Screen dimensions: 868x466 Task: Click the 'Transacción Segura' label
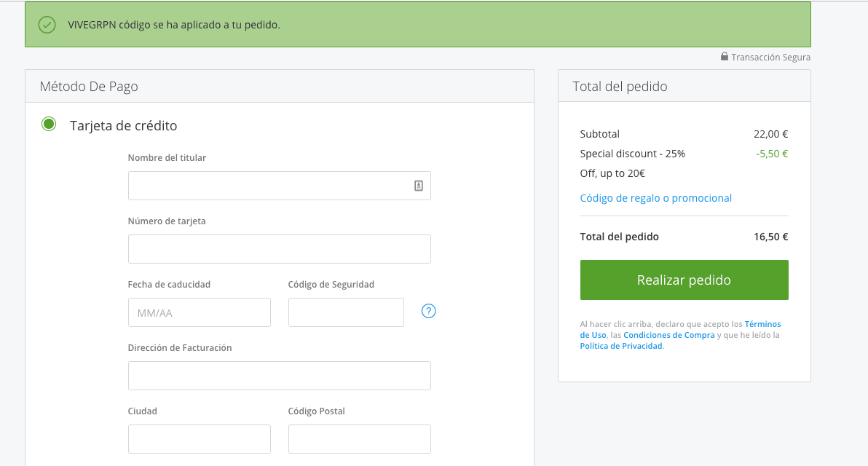(770, 57)
